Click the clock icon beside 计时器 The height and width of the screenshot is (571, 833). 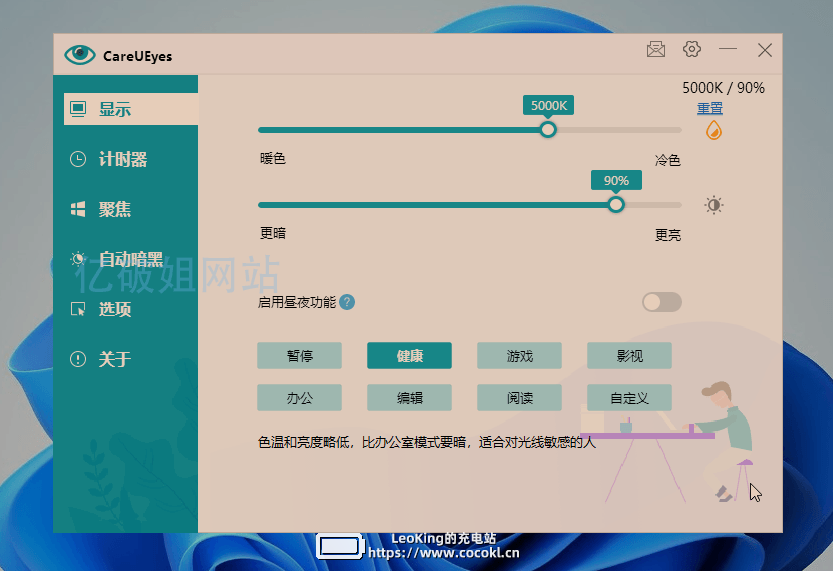(78, 159)
